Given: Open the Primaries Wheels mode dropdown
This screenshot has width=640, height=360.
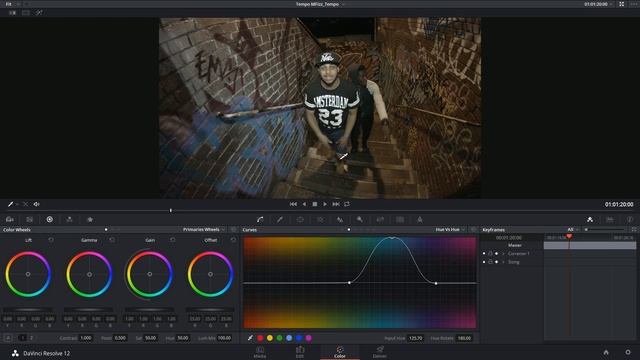Looking at the screenshot, I should coord(204,229).
